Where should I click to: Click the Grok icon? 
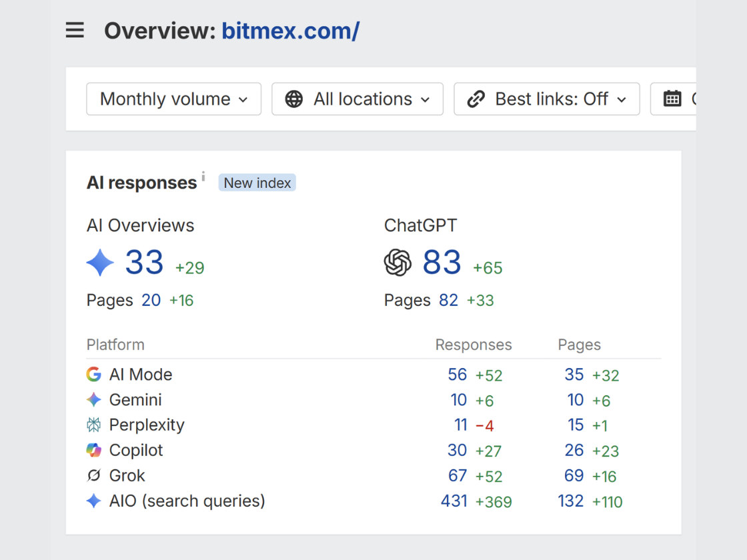point(94,475)
